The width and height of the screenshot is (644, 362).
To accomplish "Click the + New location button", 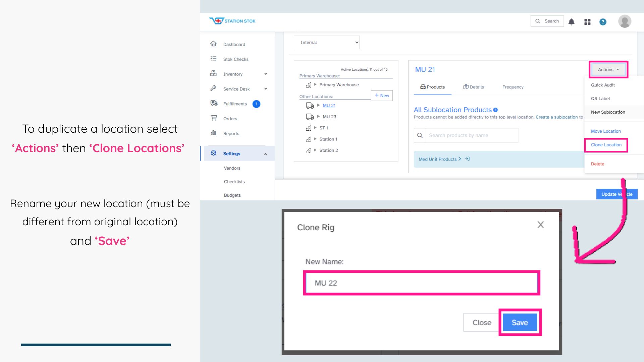I will point(382,96).
